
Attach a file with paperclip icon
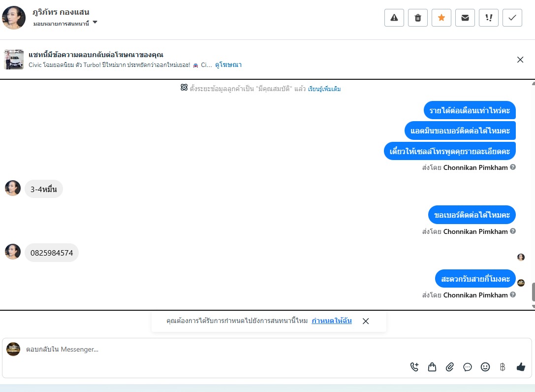450,367
